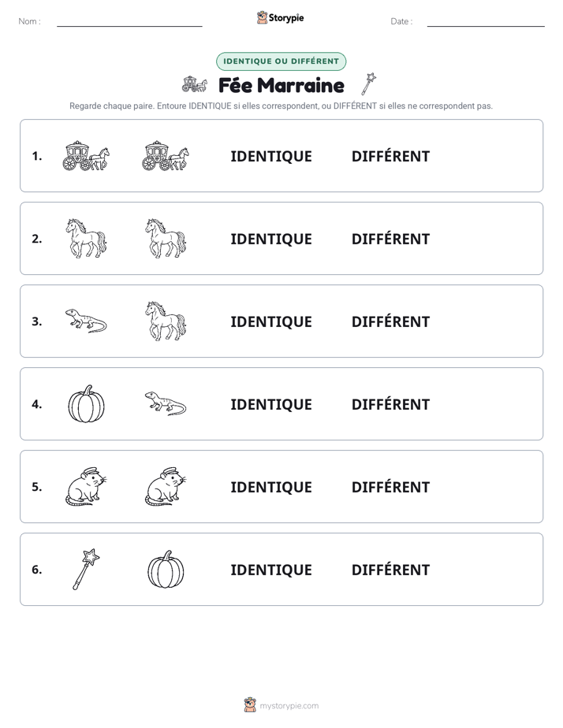Image resolution: width=563 pixels, height=728 pixels.
Task: Choose IDENTIQUE for question 1
Action: point(271,157)
